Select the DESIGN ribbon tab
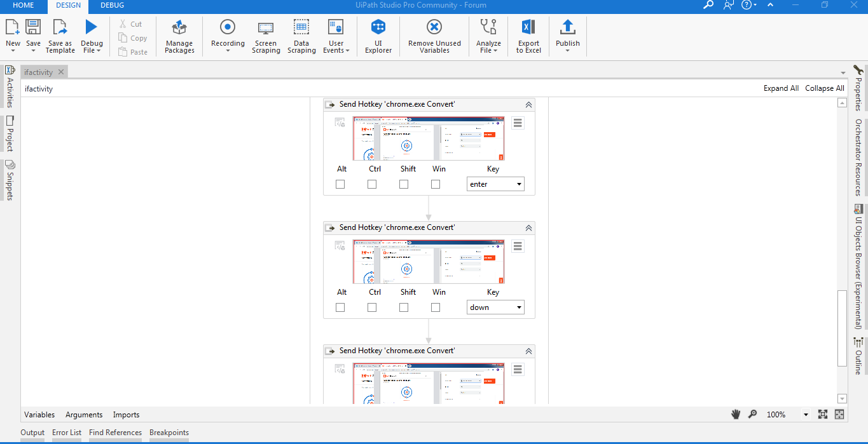 tap(68, 6)
